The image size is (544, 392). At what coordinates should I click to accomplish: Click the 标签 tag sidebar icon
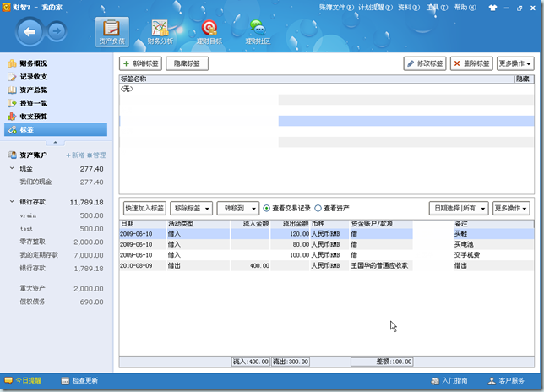pos(12,130)
